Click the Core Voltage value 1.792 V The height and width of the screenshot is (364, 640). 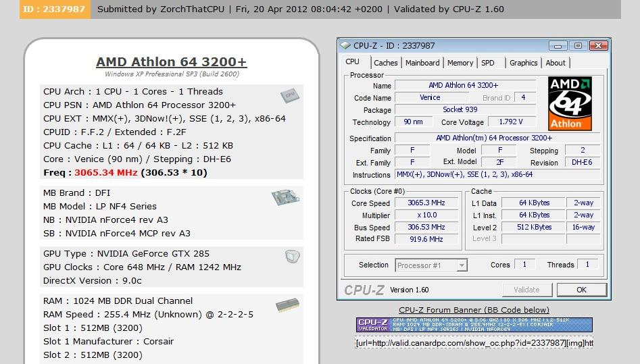[512, 122]
